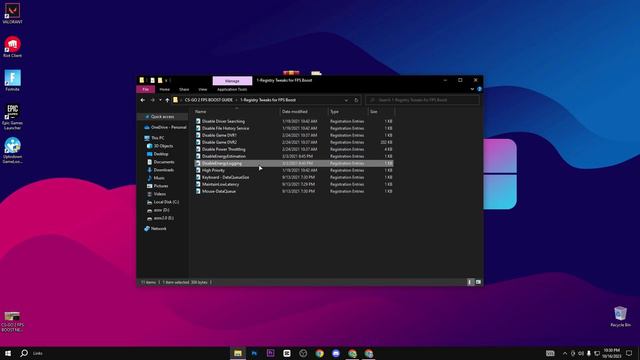Select the Keyboard - DataQueueSize file
Image resolution: width=640 pixels, height=360 pixels.
pos(294,177)
